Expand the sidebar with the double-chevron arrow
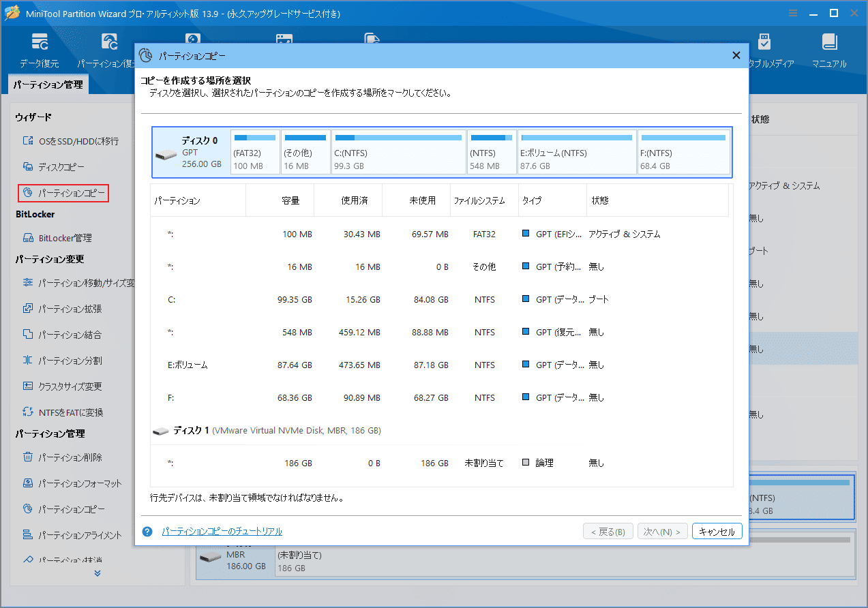 coord(98,573)
